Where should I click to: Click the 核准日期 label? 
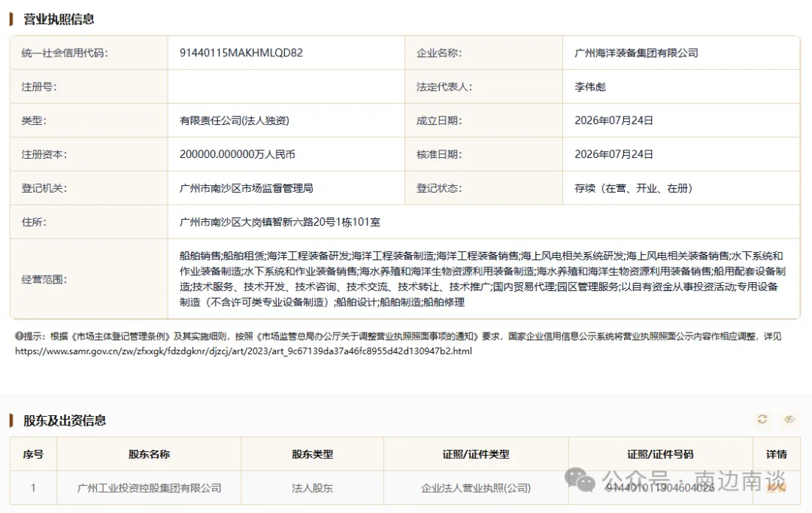(x=439, y=154)
